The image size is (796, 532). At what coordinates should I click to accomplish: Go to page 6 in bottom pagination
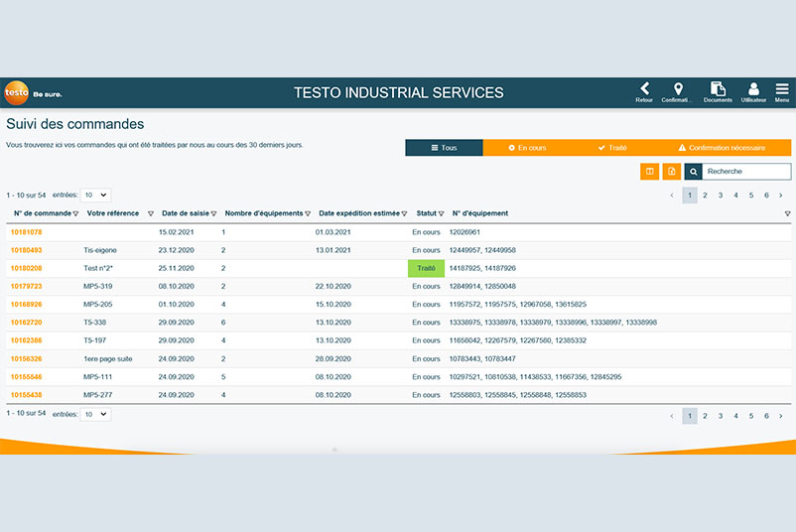point(766,416)
